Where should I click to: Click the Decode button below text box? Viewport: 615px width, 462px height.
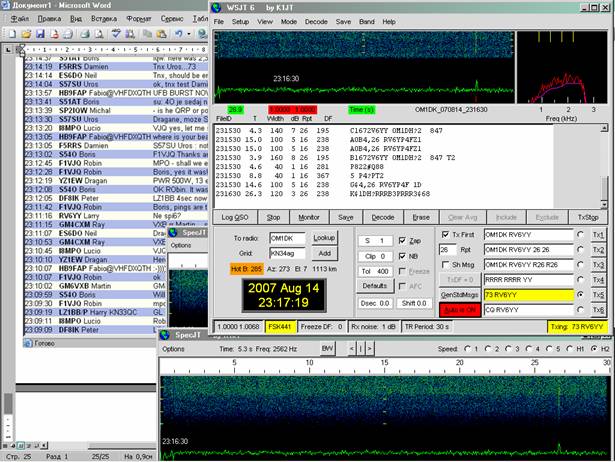(383, 217)
